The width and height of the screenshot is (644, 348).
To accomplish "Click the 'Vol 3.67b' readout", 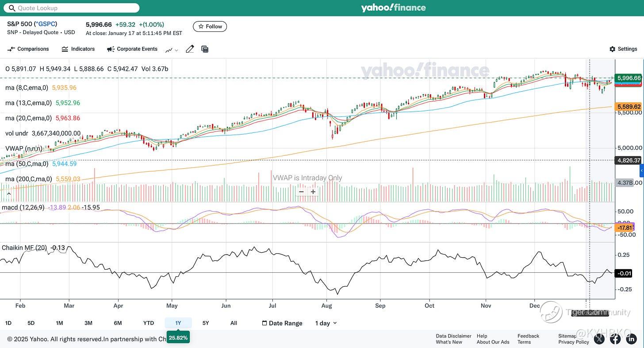I will pos(155,69).
